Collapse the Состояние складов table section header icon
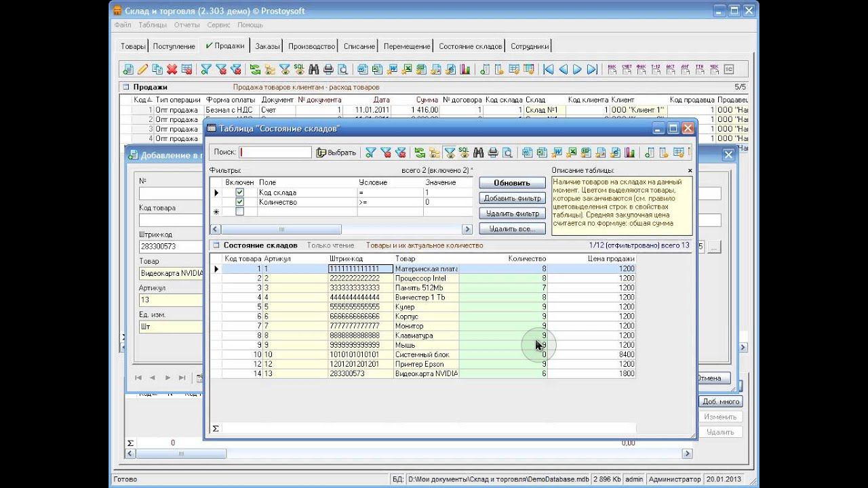The width and height of the screenshot is (868, 488). [x=216, y=245]
